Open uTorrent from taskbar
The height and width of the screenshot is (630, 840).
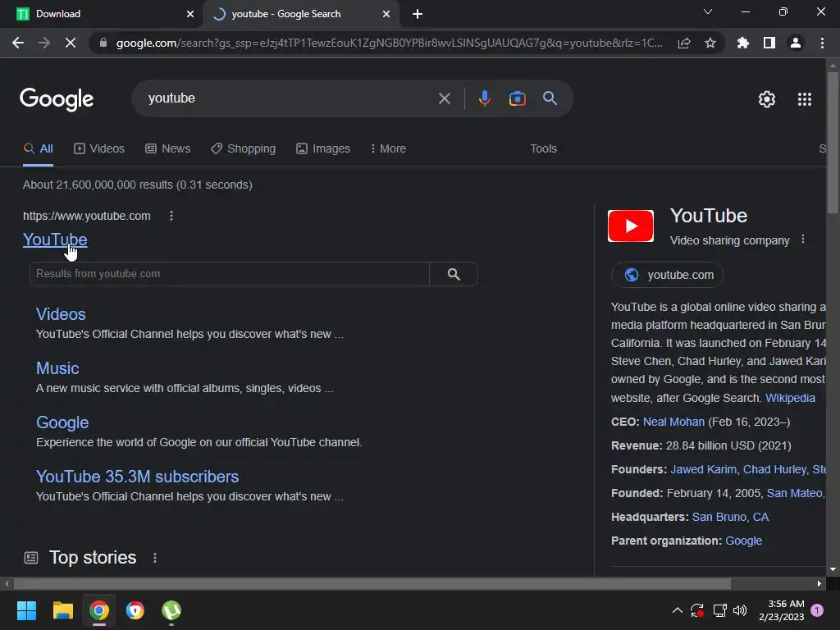click(171, 610)
